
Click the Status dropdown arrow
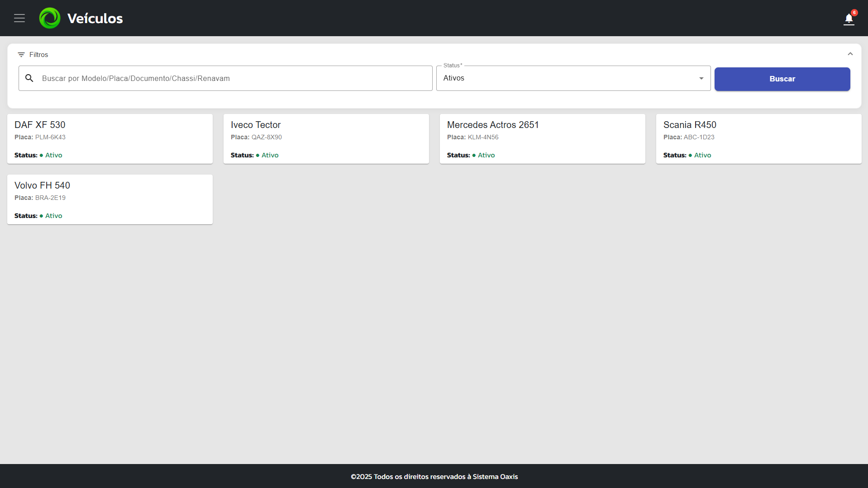pos(701,78)
